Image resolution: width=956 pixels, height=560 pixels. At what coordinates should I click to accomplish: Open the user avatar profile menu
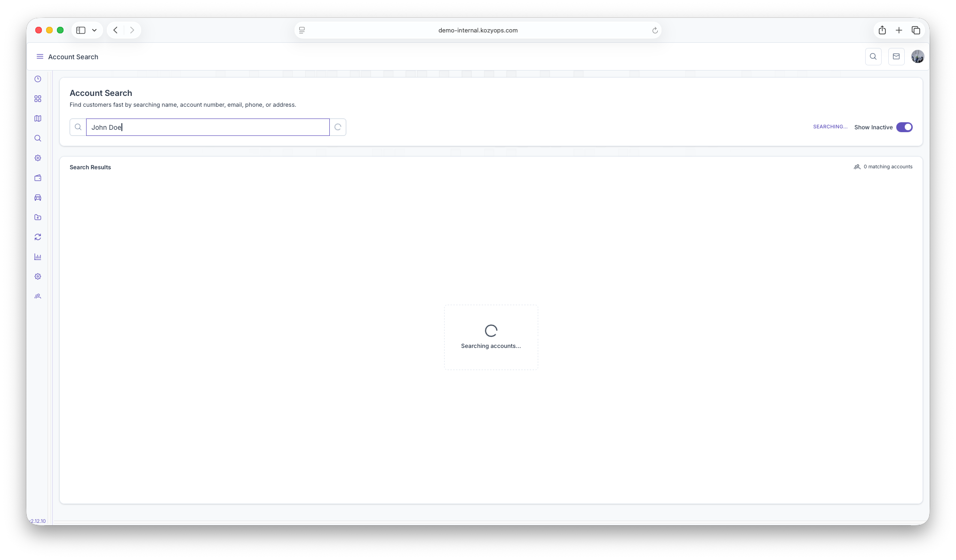(917, 56)
